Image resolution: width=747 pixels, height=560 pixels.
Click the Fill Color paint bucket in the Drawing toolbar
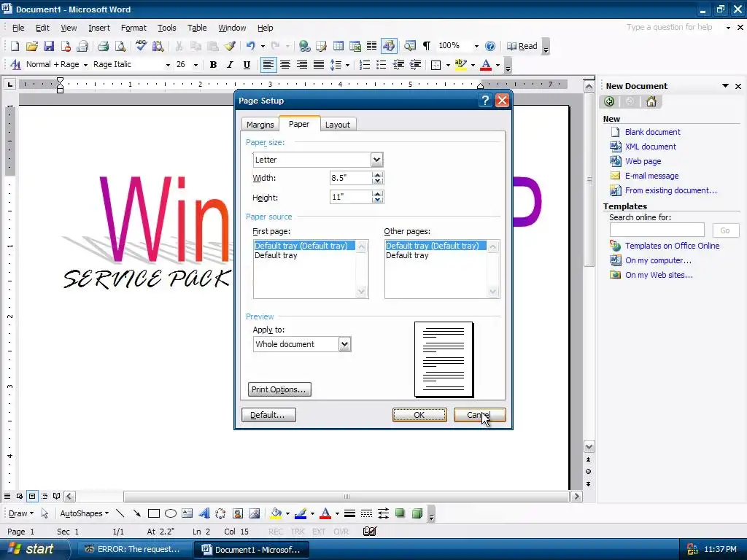276,513
